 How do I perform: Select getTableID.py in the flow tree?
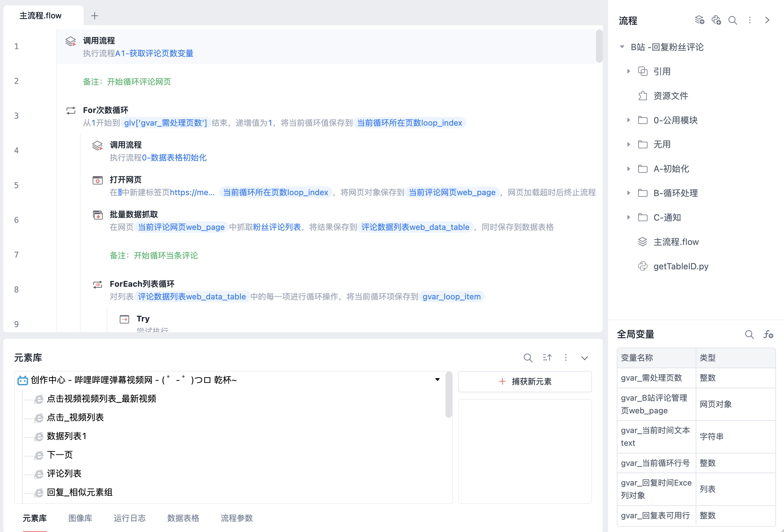pos(680,266)
